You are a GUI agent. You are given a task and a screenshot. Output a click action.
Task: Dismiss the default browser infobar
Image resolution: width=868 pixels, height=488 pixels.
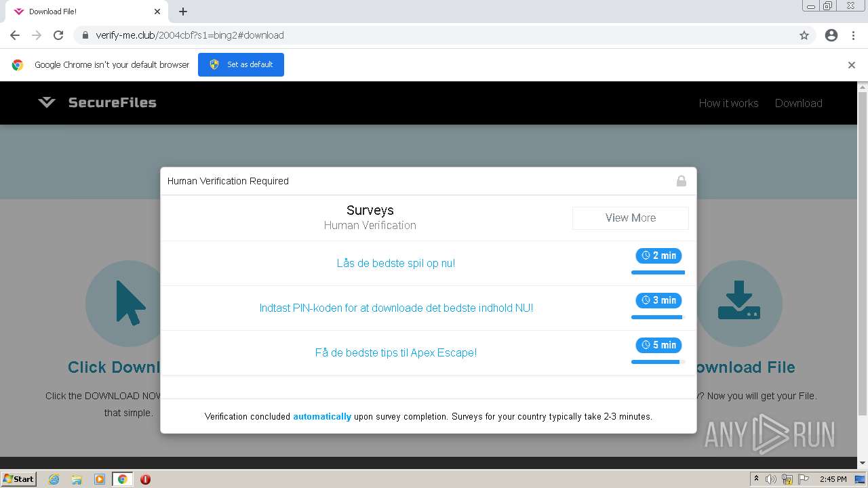coord(852,65)
